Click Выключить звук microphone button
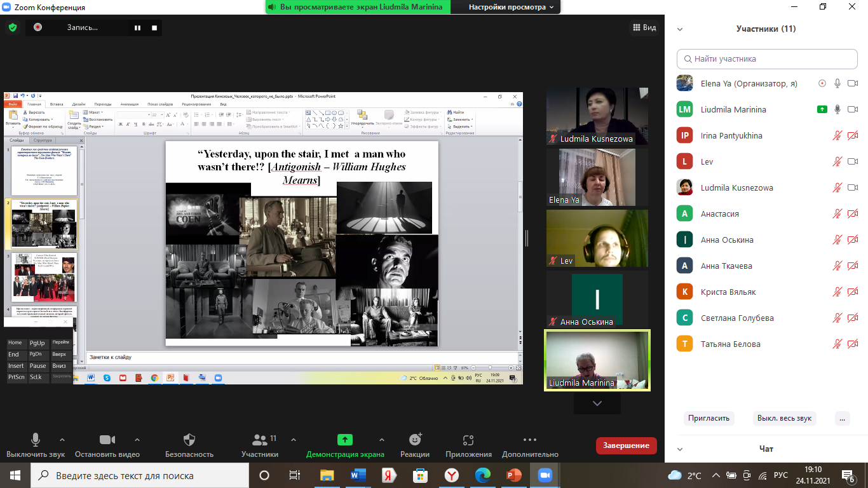Screen dimensions: 868x488 tap(36, 445)
